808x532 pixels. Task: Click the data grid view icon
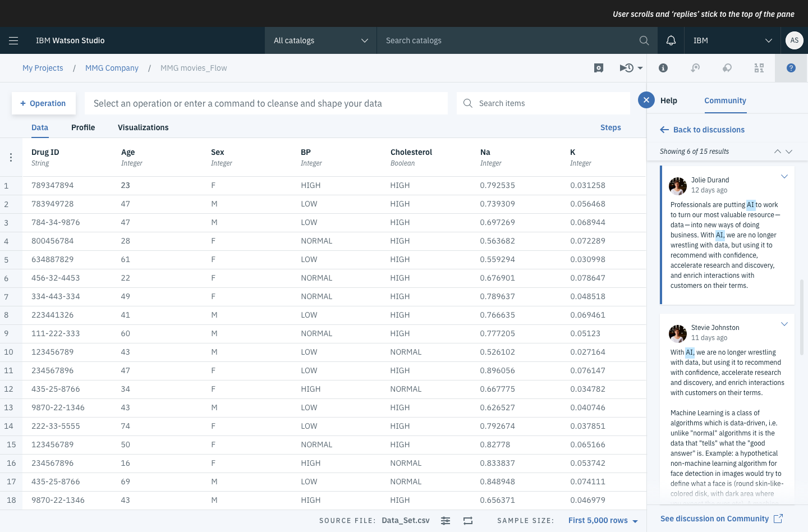tap(759, 68)
